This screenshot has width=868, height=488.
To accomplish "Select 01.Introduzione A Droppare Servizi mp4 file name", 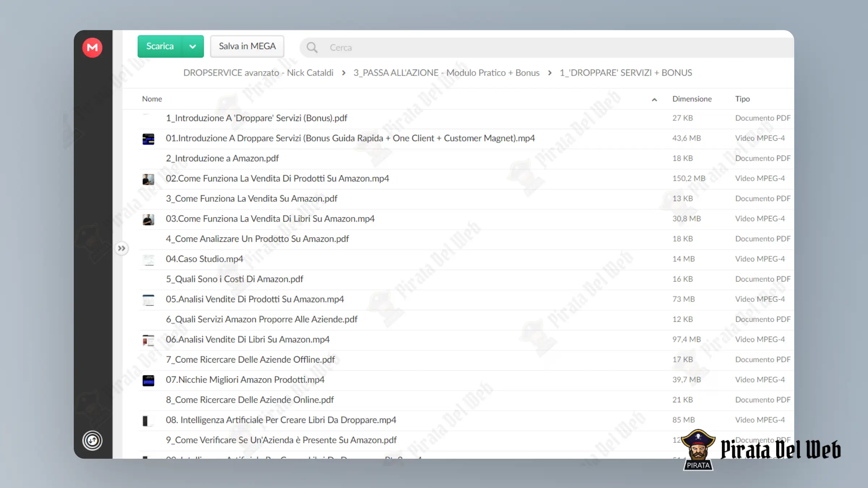I will (x=350, y=138).
